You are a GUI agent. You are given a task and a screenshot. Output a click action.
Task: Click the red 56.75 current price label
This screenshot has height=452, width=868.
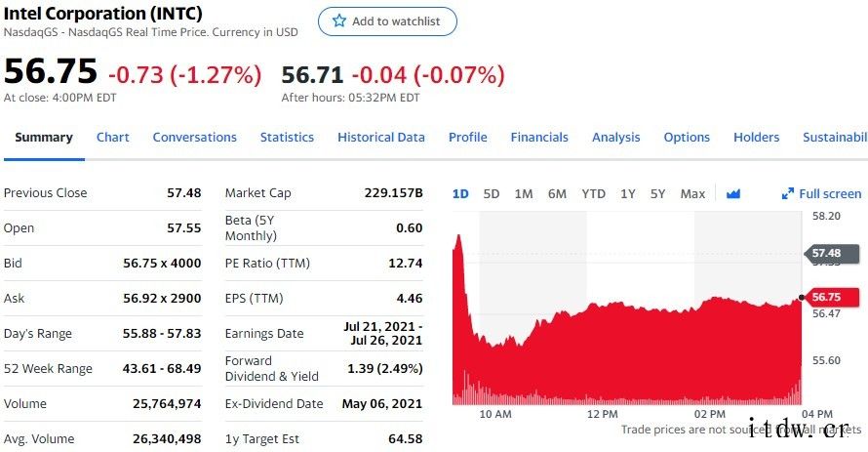point(827,297)
